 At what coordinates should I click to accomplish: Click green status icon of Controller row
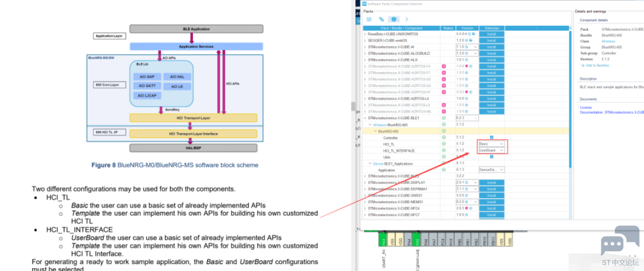[x=443, y=137]
